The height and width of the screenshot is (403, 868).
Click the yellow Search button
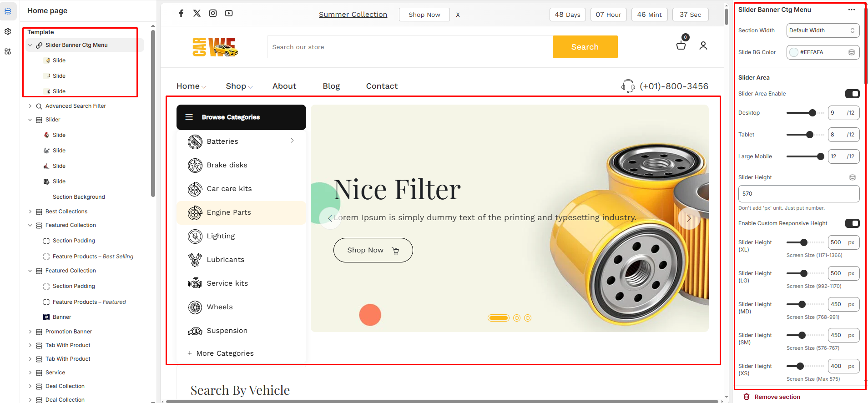coord(585,47)
